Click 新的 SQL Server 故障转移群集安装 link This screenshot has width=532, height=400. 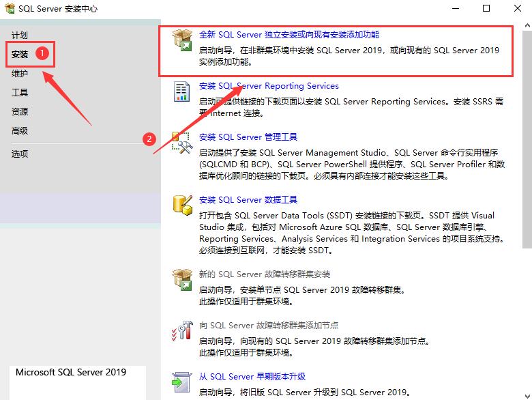tap(265, 274)
